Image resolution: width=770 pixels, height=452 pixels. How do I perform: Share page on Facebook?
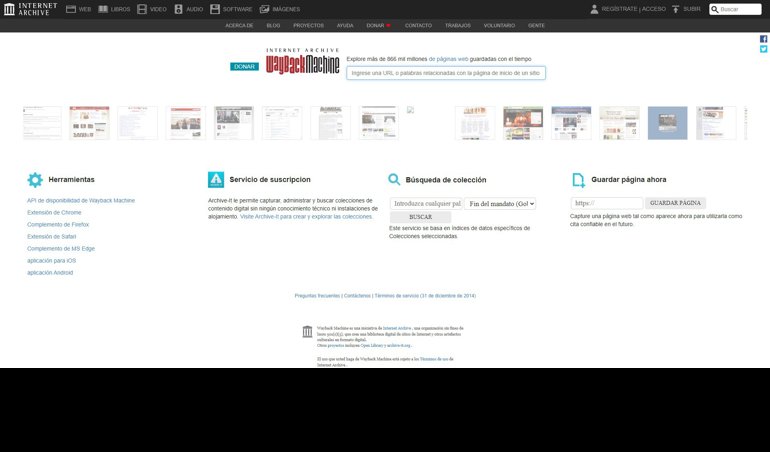[x=764, y=39]
